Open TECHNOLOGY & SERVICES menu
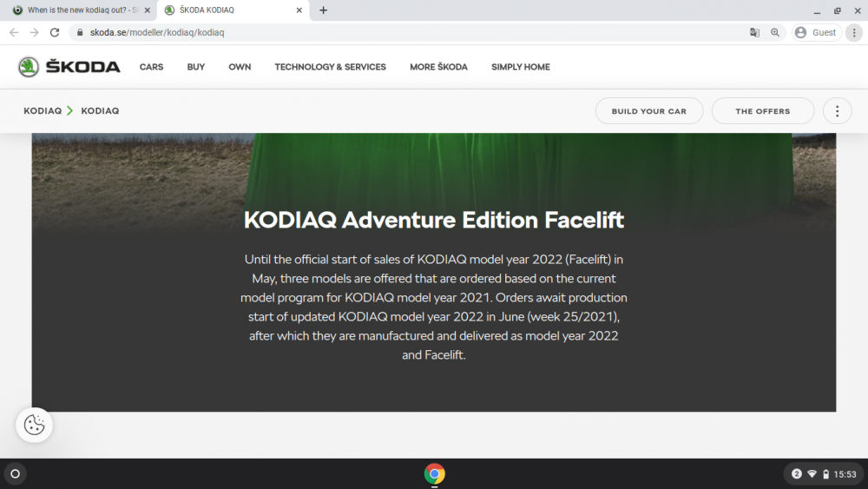868x489 pixels. [x=331, y=67]
